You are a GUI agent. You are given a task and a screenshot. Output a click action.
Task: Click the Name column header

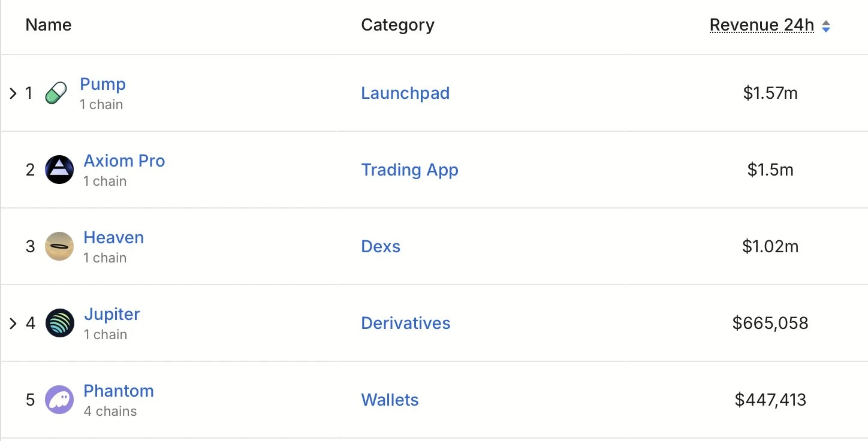coord(49,25)
